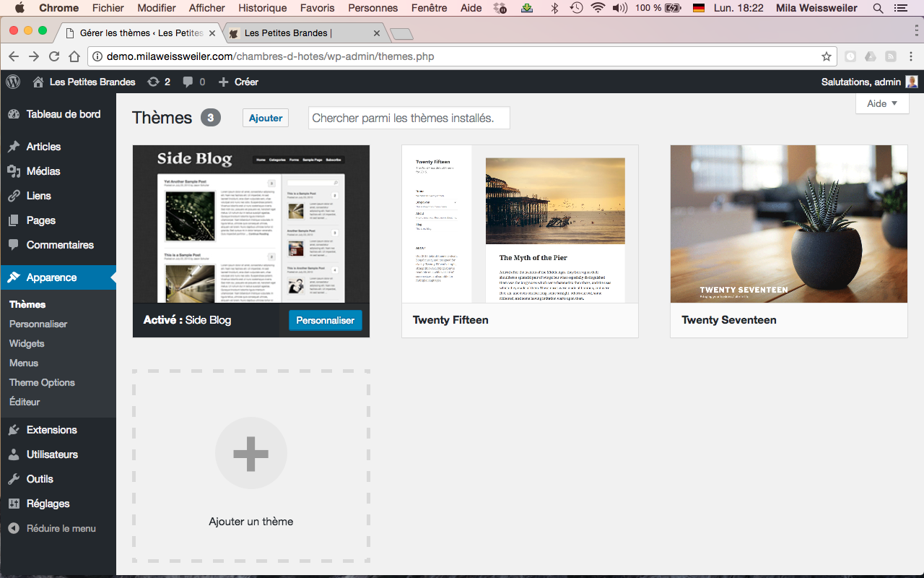924x578 pixels.
Task: Click the Commentaires bubble icon in sidebar
Action: coord(14,245)
